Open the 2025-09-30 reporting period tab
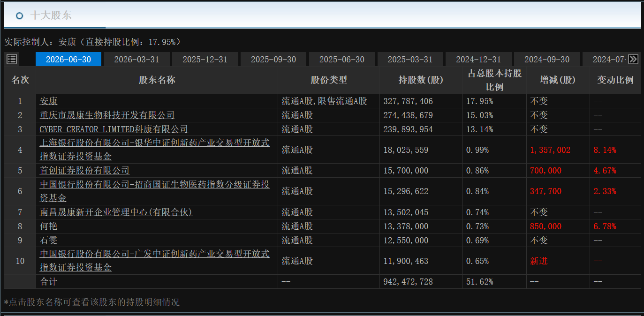The height and width of the screenshot is (316, 644). click(x=273, y=60)
